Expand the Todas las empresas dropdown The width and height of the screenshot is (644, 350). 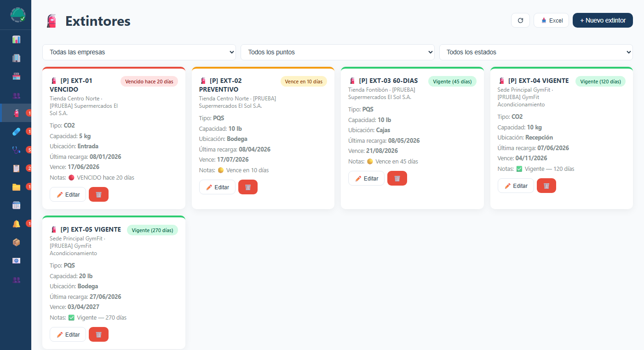139,52
